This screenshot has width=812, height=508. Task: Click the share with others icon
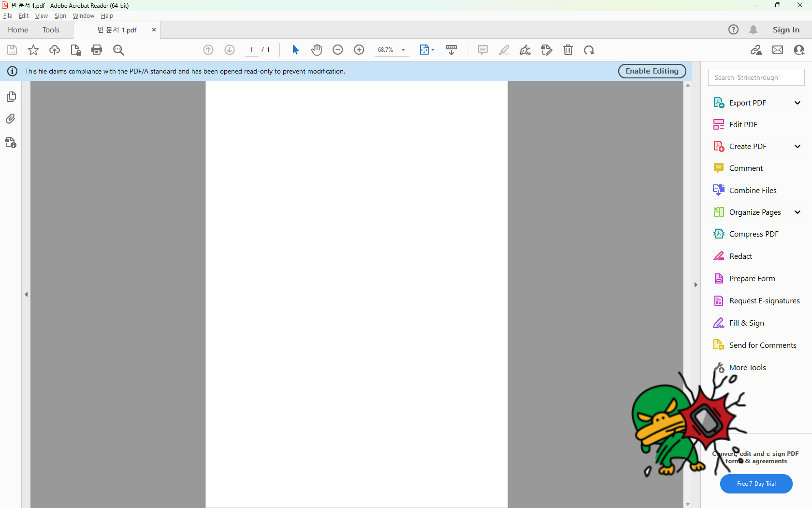point(799,50)
